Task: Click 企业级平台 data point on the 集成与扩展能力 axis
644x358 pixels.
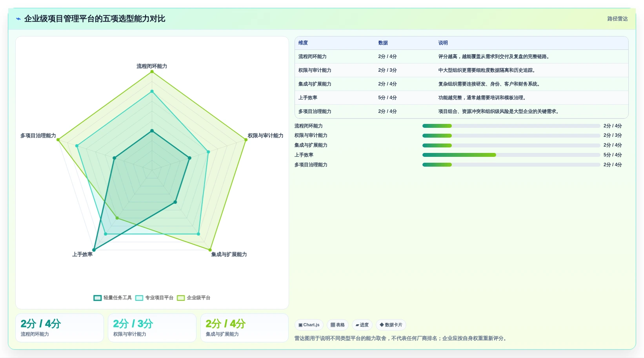Action: click(210, 250)
